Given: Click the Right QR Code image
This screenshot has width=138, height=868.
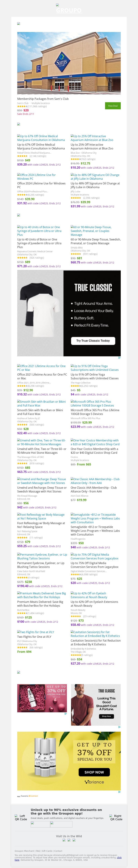Looking at the screenshot, I should 116,818.
